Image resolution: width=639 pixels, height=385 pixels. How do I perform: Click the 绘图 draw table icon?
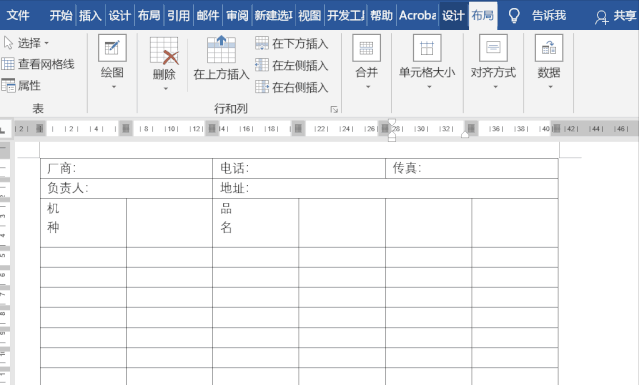[x=112, y=48]
